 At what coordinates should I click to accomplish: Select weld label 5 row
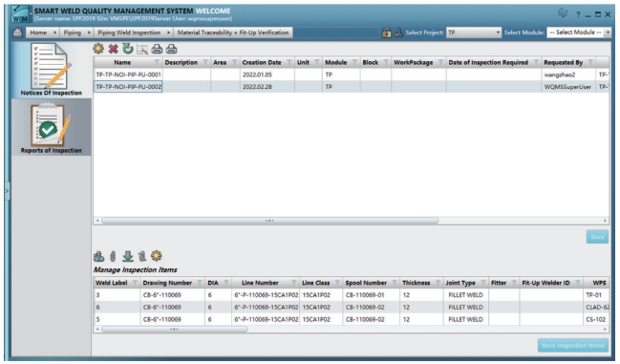click(x=351, y=319)
